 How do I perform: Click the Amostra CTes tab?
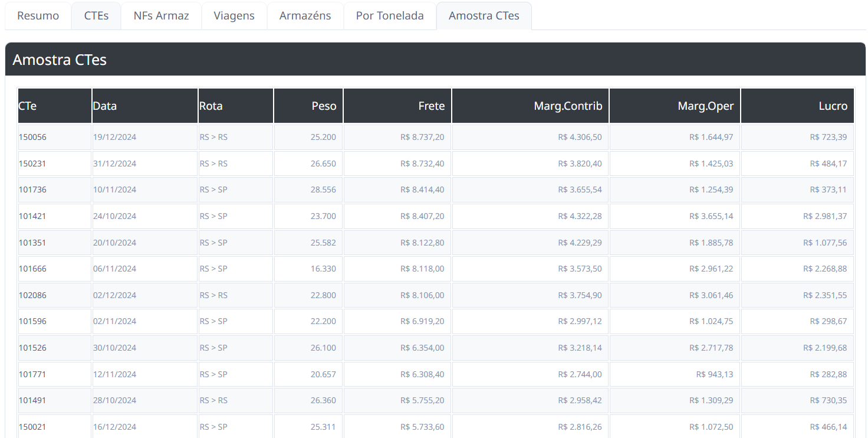pyautogui.click(x=484, y=16)
